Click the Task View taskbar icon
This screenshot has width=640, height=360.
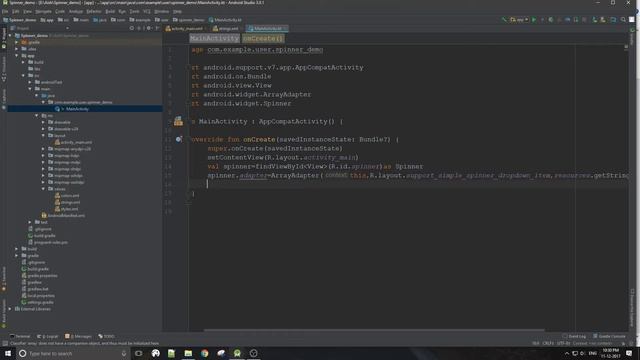[139, 353]
